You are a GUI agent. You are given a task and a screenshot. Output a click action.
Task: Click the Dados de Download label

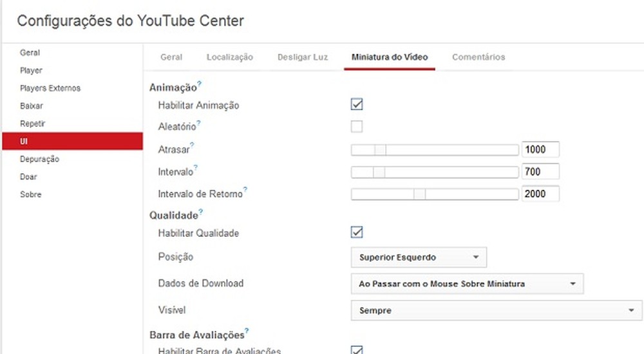pyautogui.click(x=201, y=283)
